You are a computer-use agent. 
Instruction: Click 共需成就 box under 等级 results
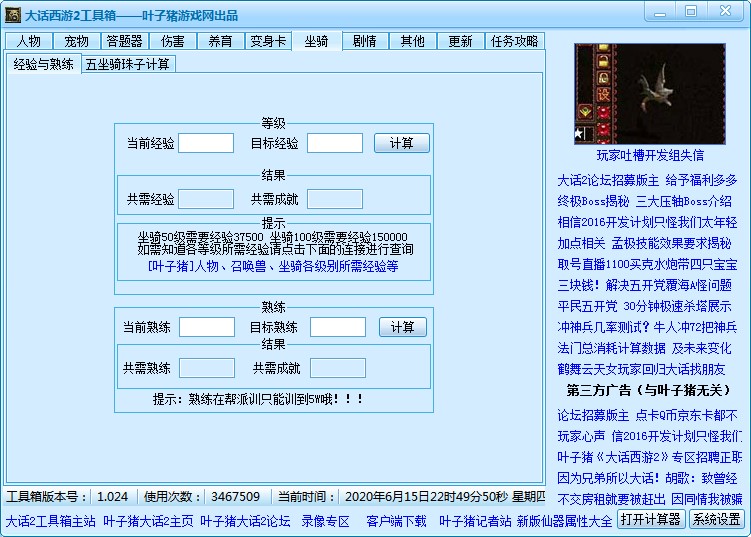tap(335, 199)
